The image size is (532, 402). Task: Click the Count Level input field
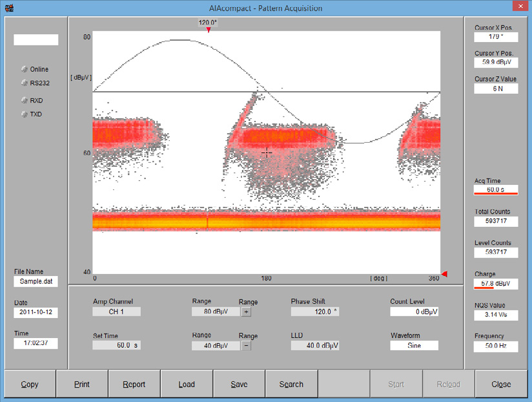(x=414, y=312)
